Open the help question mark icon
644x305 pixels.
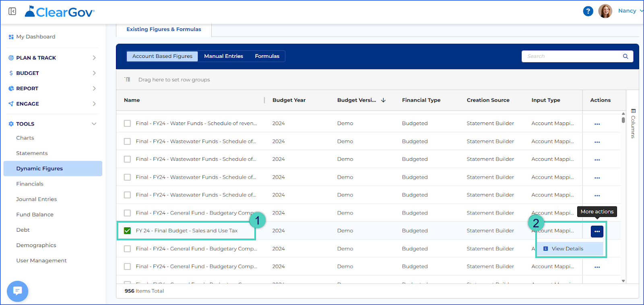(x=588, y=11)
